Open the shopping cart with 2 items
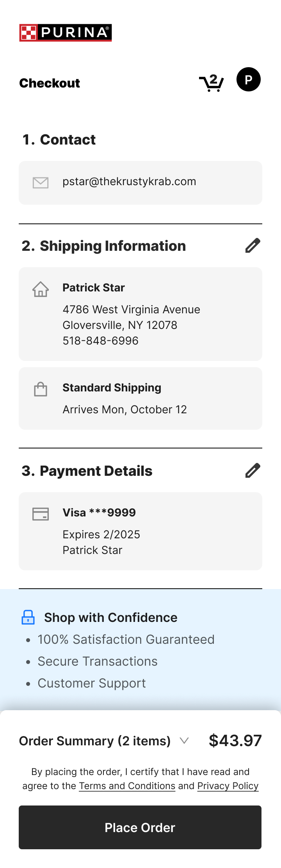 point(211,83)
